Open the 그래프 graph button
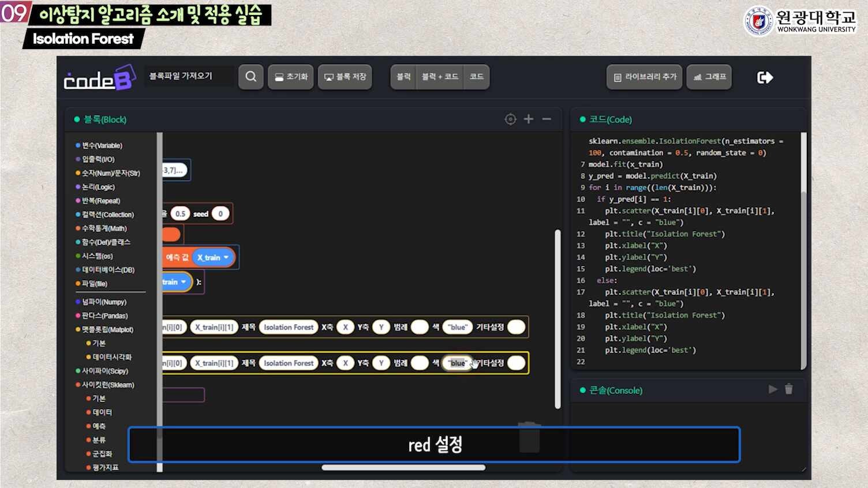The image size is (868, 488). 709,77
